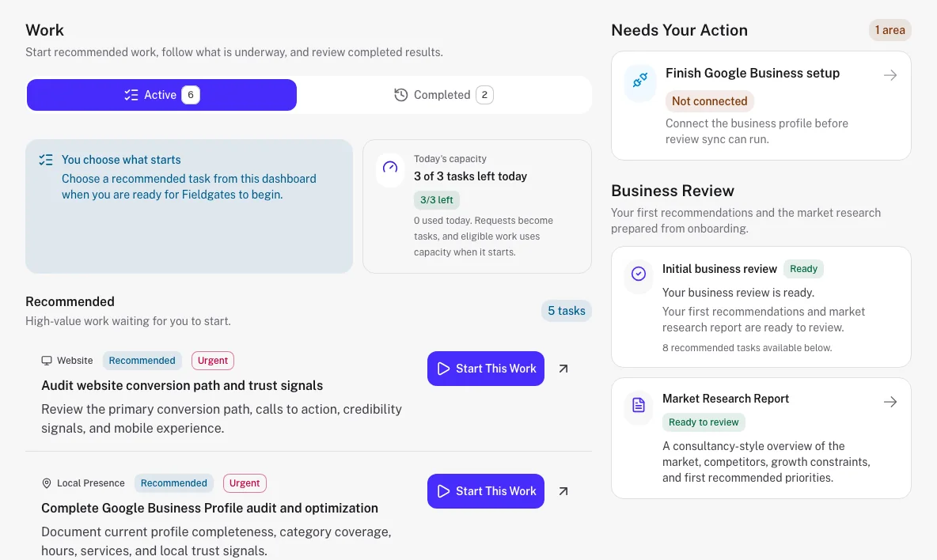937x560 pixels.
Task: Click the history clock icon beside Completed
Action: [x=401, y=95]
